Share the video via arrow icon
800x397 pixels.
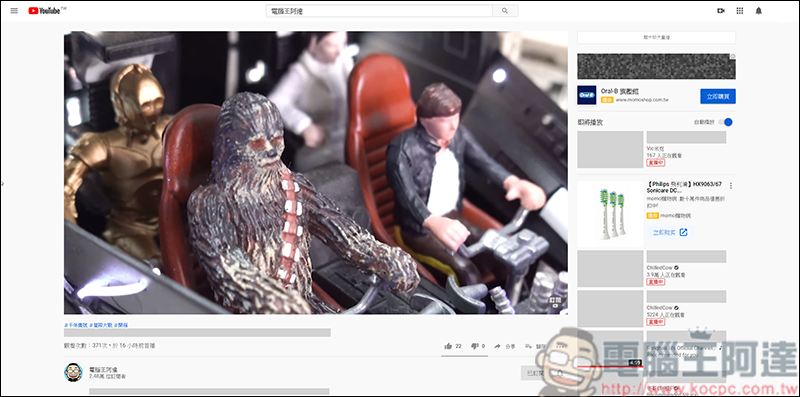[497, 346]
